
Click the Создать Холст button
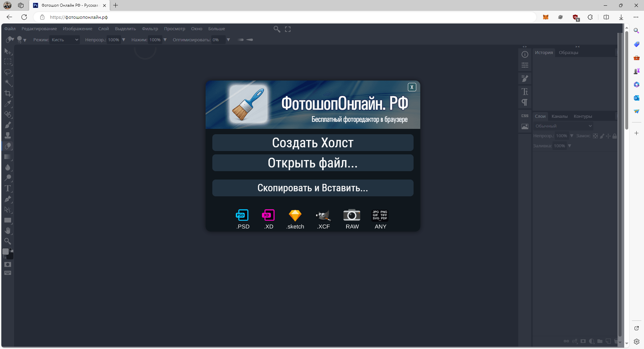click(313, 143)
